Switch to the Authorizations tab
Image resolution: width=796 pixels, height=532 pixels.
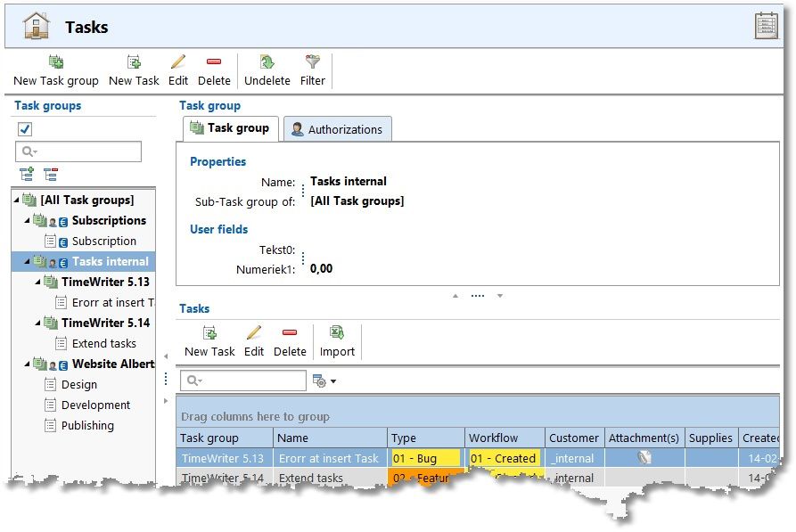tap(337, 129)
